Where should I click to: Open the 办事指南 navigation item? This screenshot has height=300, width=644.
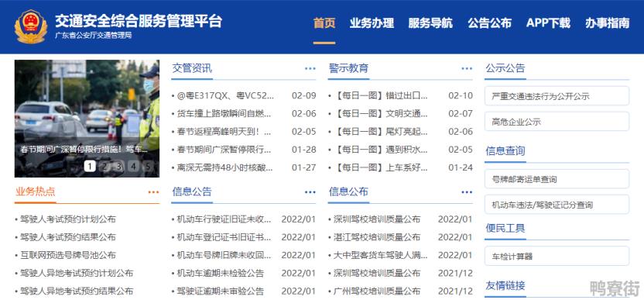point(608,23)
